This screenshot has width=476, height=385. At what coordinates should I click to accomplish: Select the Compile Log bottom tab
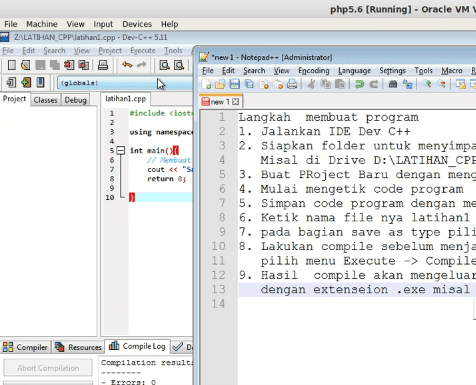[x=137, y=347]
